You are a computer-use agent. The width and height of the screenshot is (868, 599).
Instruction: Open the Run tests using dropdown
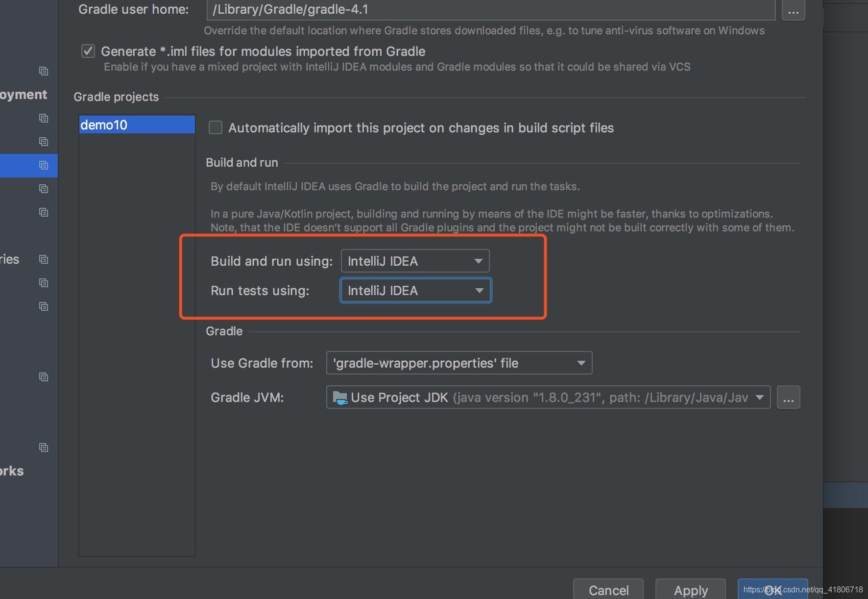coord(415,290)
